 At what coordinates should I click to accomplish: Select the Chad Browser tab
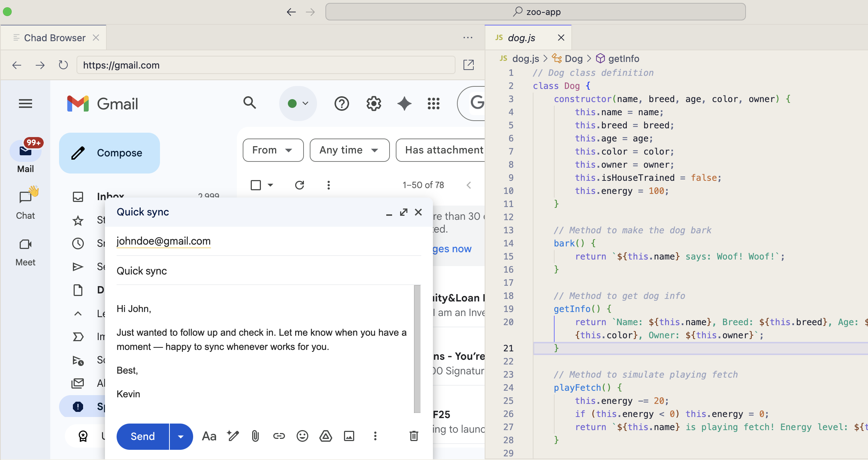click(55, 38)
